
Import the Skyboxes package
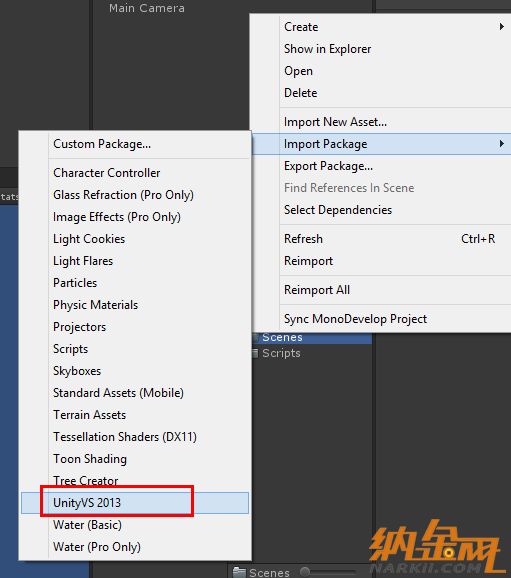pyautogui.click(x=135, y=371)
